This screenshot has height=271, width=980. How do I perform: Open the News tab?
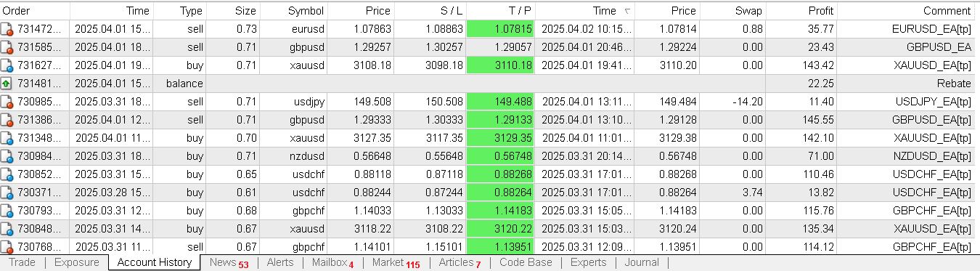pos(229,262)
